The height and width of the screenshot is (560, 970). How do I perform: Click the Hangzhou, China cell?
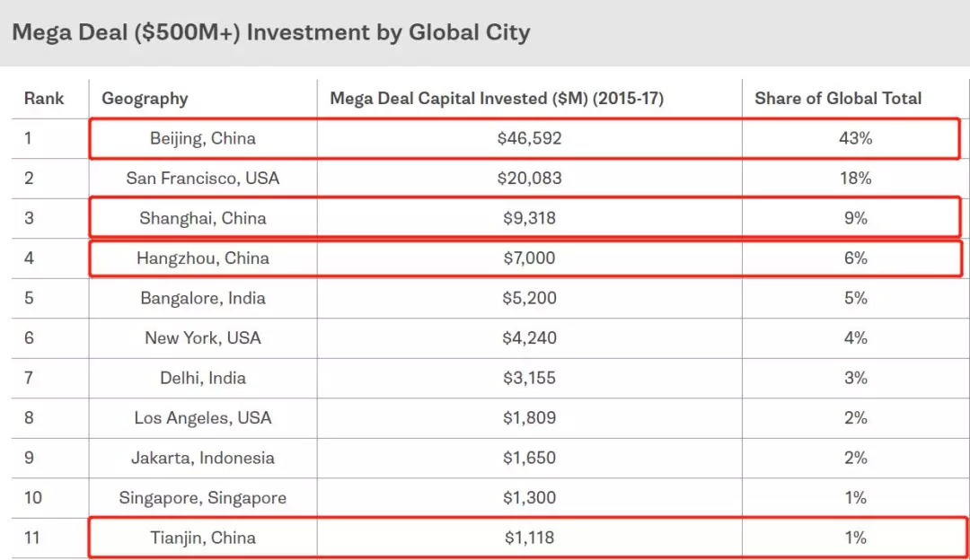click(203, 258)
